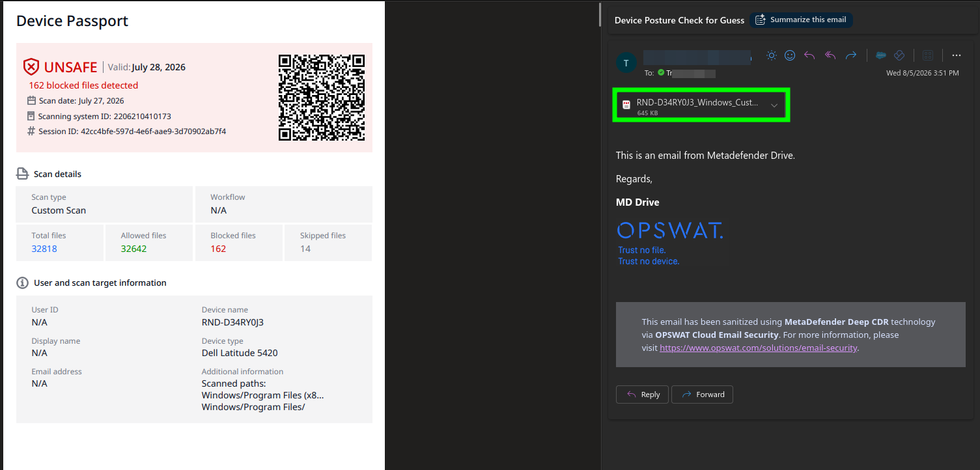This screenshot has width=980, height=470.
Task: Click the scrollbar thumb beside the document preview
Action: tap(600, 14)
